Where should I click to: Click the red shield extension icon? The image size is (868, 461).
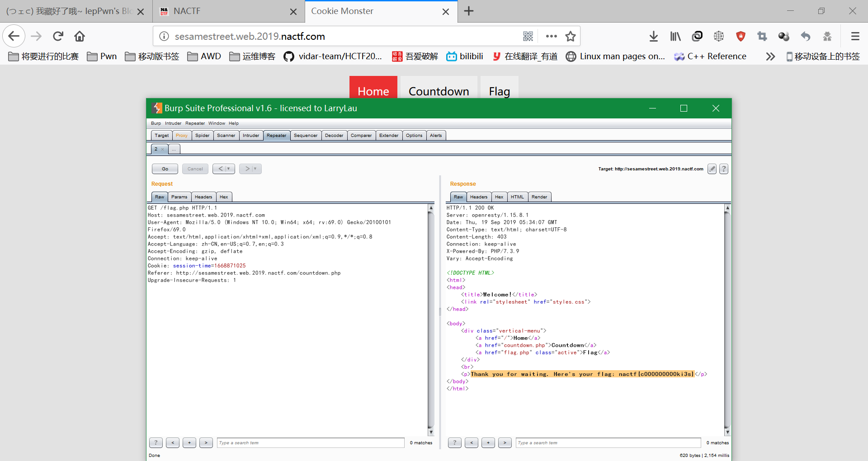pos(741,36)
